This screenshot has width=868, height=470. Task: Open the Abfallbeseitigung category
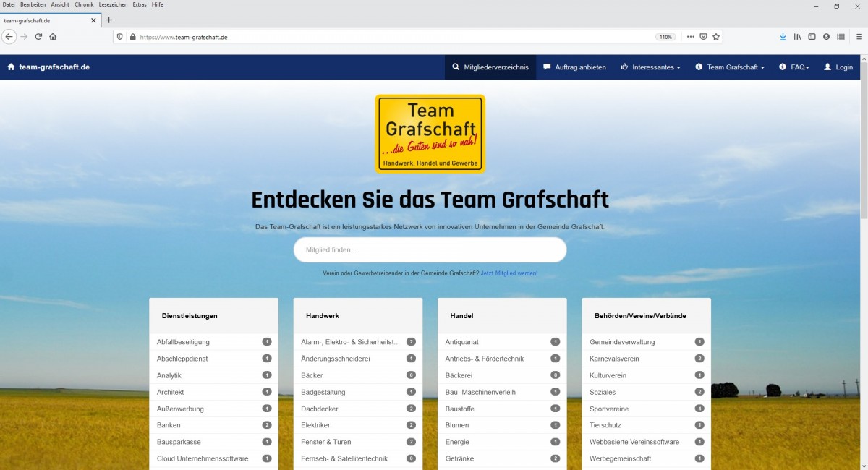(x=213, y=342)
